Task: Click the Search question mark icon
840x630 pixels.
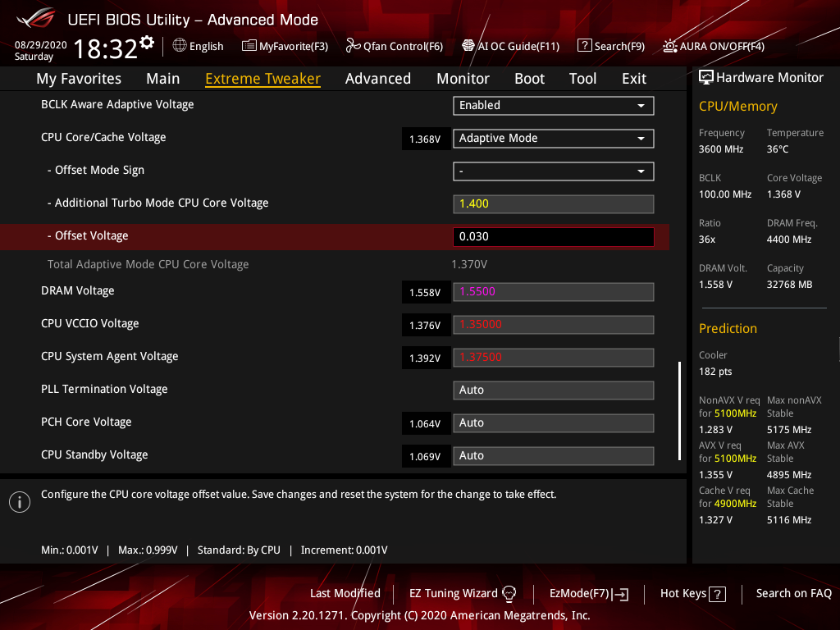Action: (584, 46)
